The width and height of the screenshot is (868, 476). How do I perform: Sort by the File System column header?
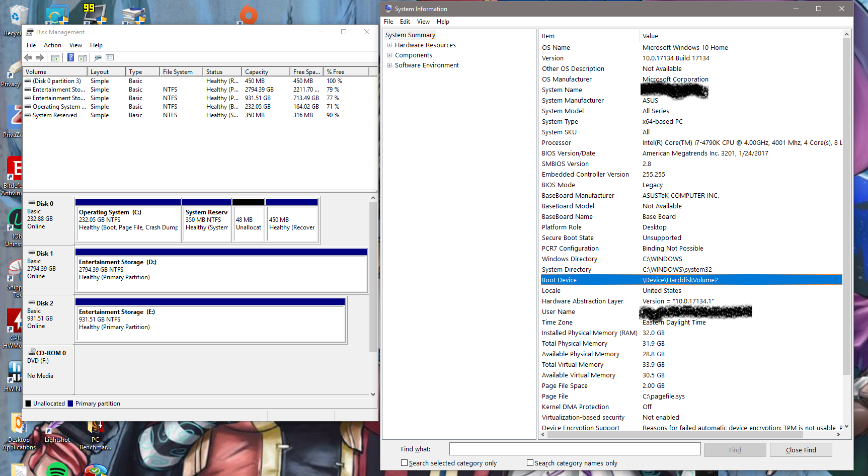click(x=181, y=72)
